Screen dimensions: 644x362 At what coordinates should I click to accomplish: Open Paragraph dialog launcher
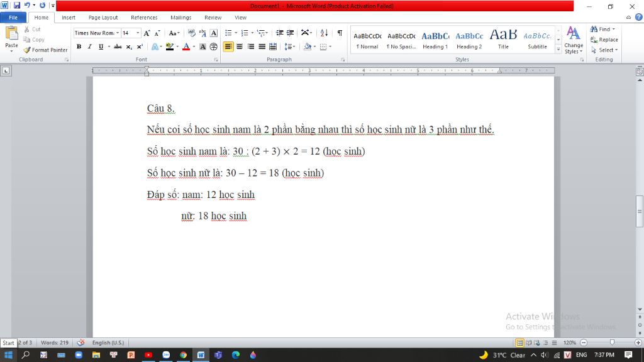(343, 60)
